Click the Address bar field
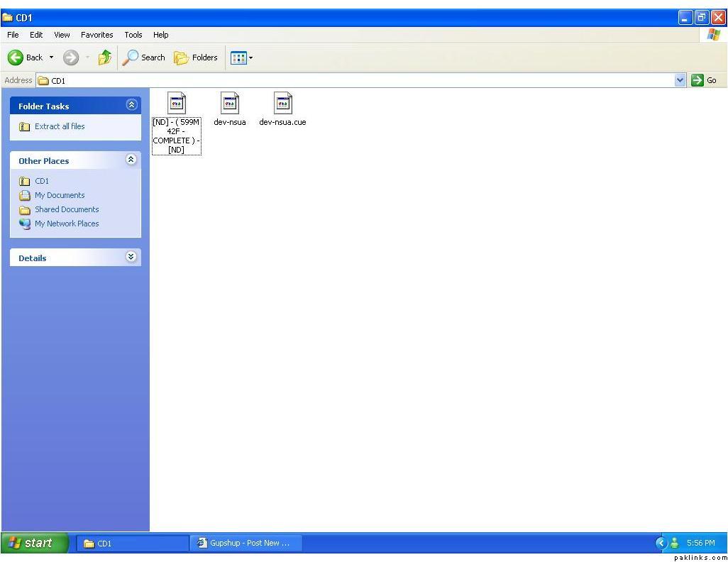Viewport: 728px width, 562px height. tap(355, 80)
